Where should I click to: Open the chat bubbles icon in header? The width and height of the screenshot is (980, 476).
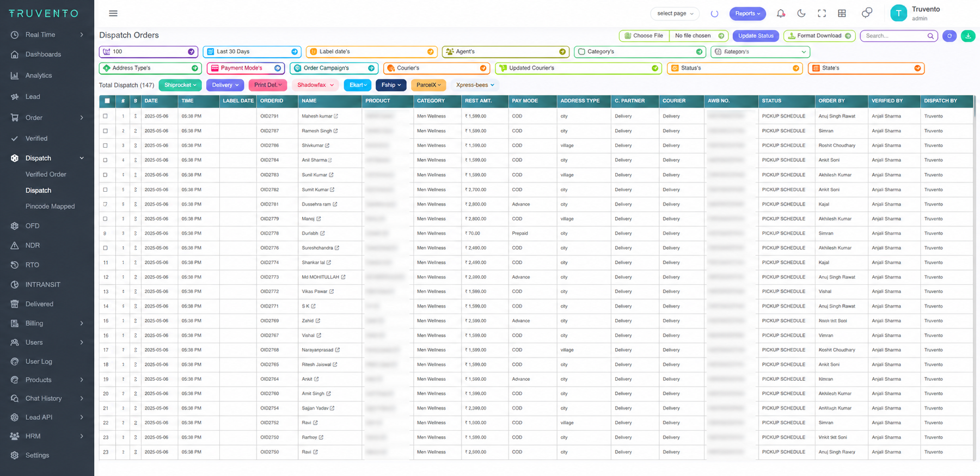pos(867,13)
